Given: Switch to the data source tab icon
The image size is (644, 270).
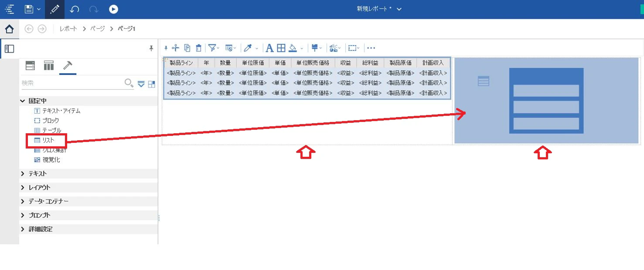Looking at the screenshot, I should point(30,66).
